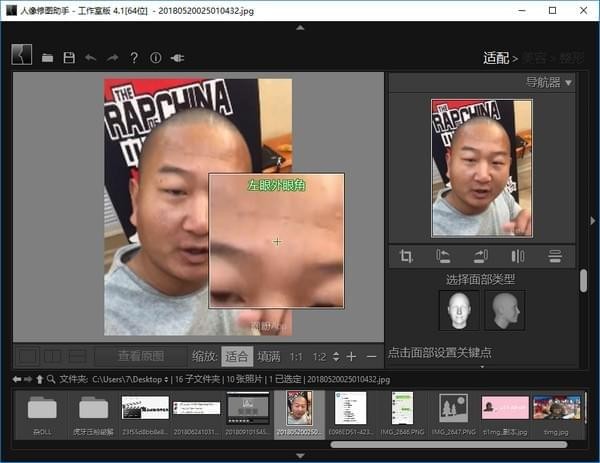Click the 适合 zoom fit button
This screenshot has height=463, width=600.
236,356
